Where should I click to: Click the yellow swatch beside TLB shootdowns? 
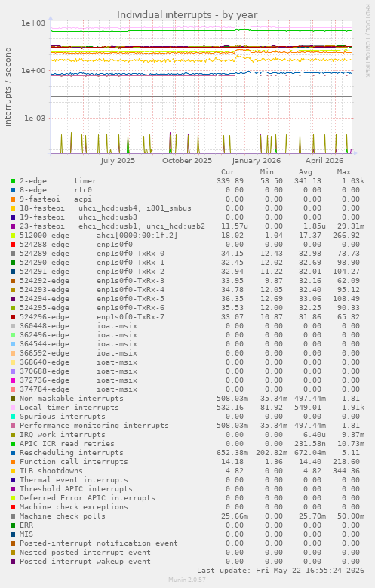(x=13, y=471)
